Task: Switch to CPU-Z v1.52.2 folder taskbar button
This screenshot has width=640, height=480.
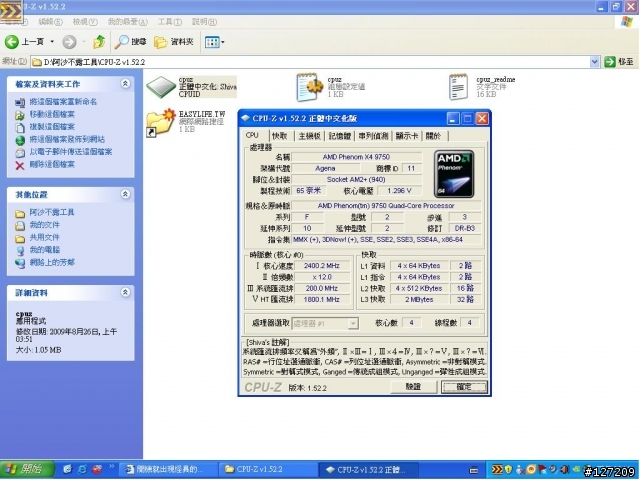Action: (267, 470)
